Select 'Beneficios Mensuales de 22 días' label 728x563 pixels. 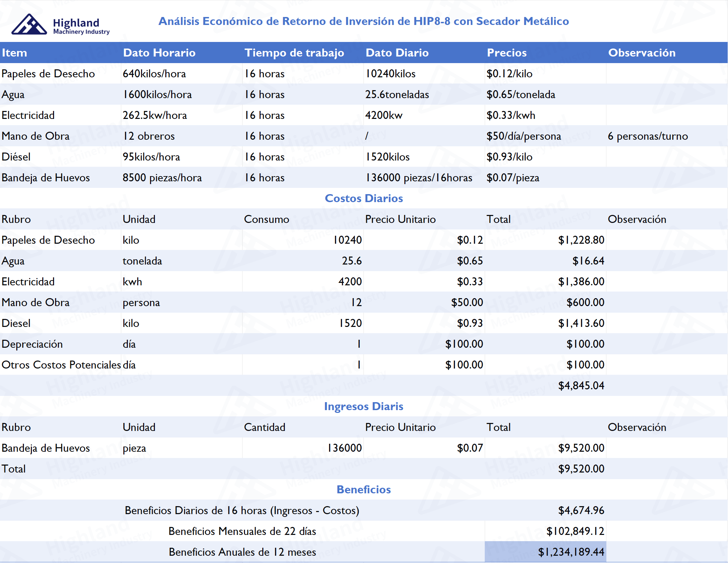point(242,531)
